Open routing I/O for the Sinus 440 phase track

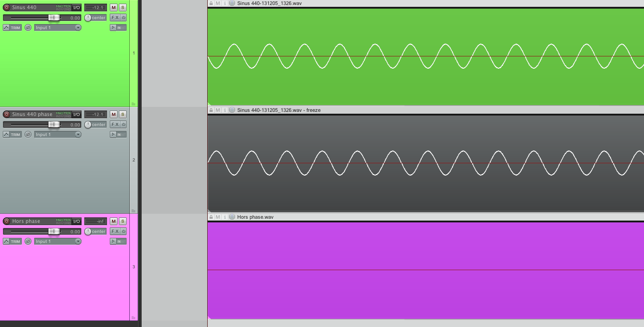point(77,114)
